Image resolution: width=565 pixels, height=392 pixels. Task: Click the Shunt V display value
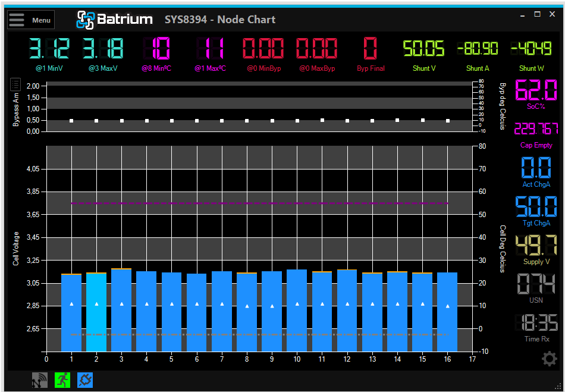[x=424, y=48]
